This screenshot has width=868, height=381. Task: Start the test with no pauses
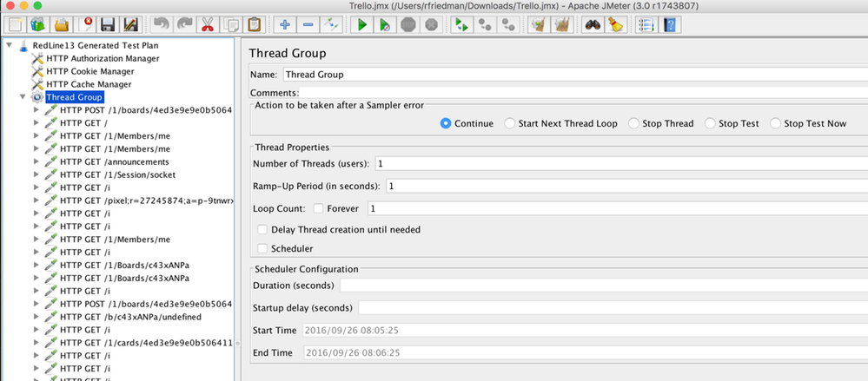click(x=385, y=25)
